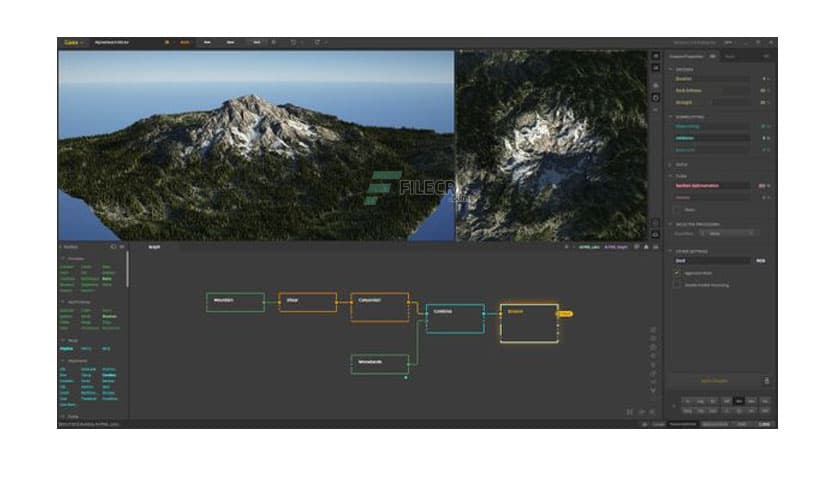Collapse the Primitives group in Toolbox

pos(64,258)
